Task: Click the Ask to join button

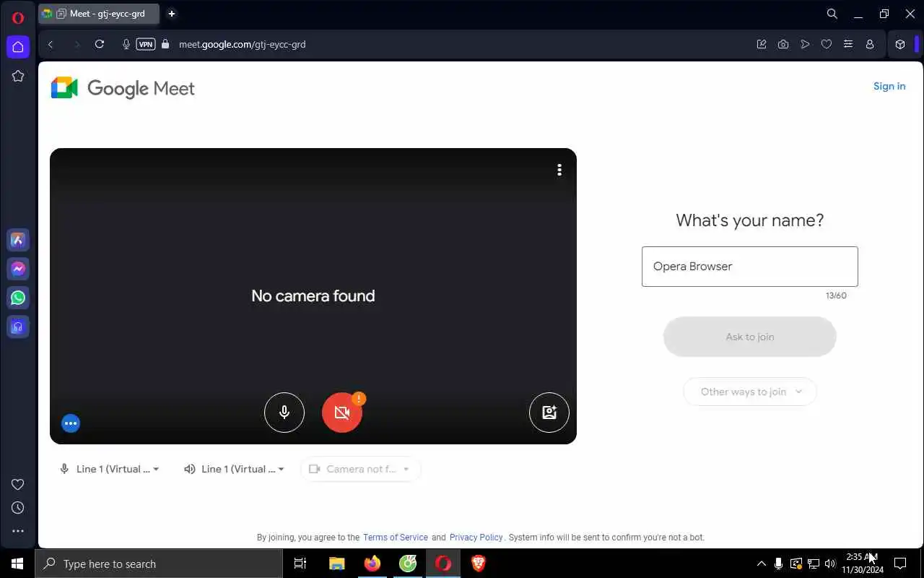Action: pos(750,337)
